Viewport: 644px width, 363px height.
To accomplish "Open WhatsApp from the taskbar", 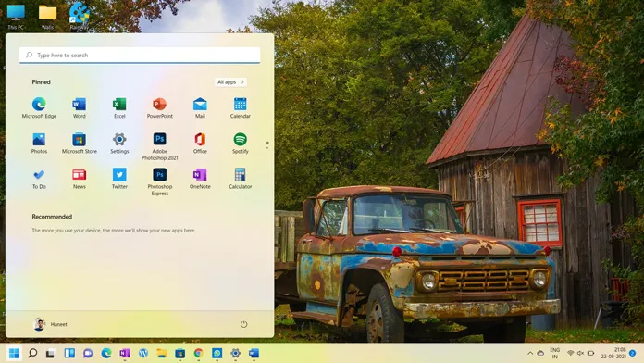I will pyautogui.click(x=217, y=353).
